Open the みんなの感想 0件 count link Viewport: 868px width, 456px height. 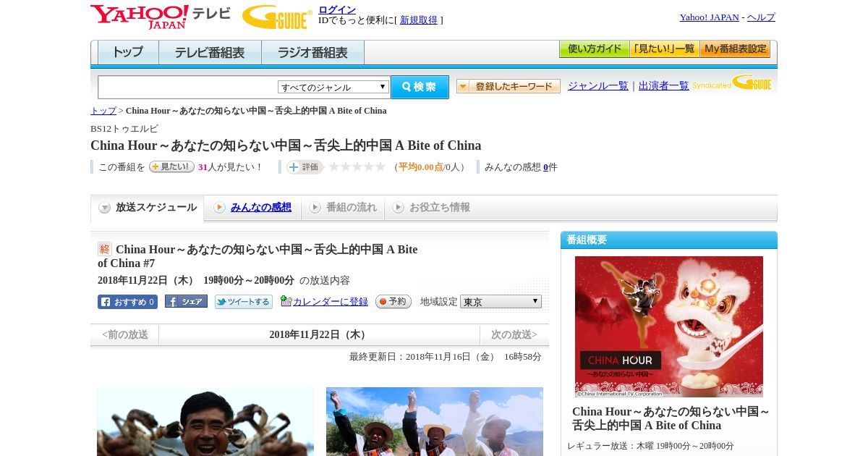click(545, 167)
